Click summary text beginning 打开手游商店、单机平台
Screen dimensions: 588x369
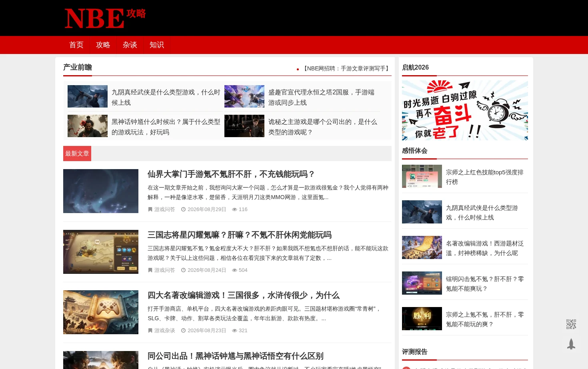pos(264,313)
